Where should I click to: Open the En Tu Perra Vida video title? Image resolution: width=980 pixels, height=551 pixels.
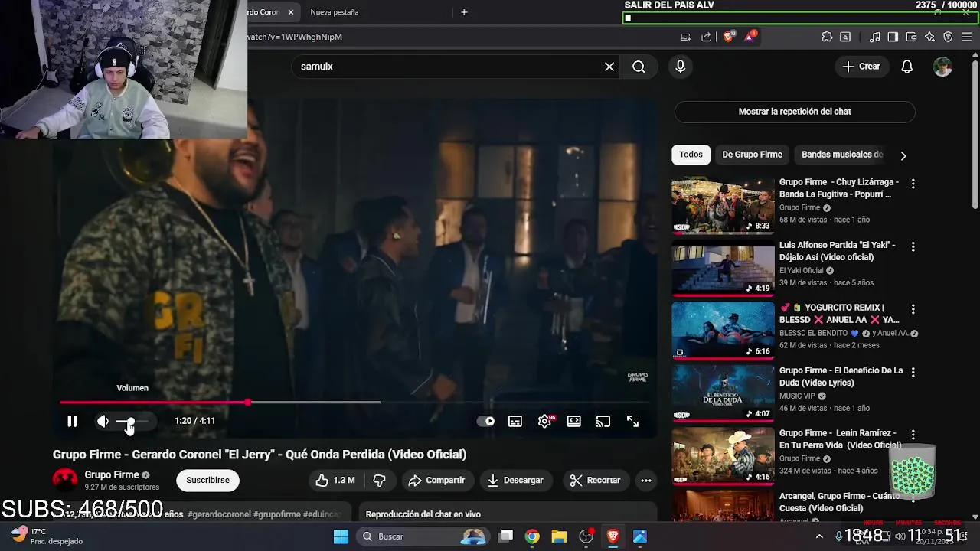pyautogui.click(x=840, y=439)
